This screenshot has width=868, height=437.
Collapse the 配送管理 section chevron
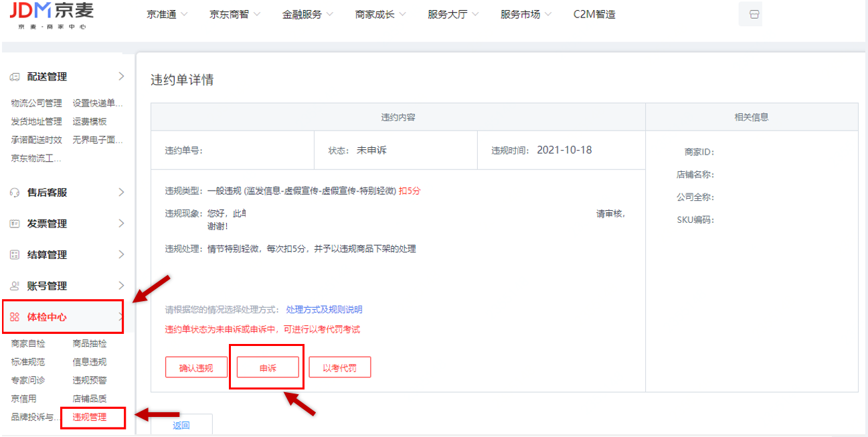coord(121,76)
